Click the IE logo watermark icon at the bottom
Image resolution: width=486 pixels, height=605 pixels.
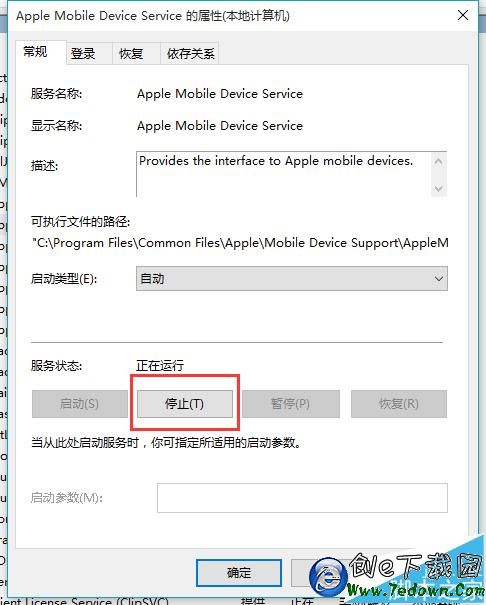[328, 577]
